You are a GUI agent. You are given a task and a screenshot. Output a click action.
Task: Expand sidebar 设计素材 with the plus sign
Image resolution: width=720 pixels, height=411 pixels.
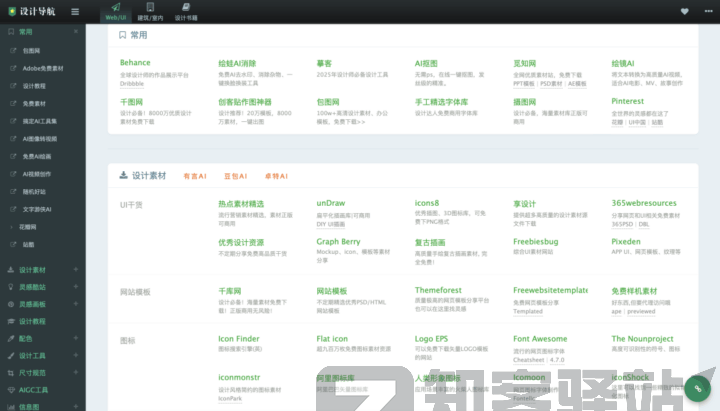[x=76, y=270]
